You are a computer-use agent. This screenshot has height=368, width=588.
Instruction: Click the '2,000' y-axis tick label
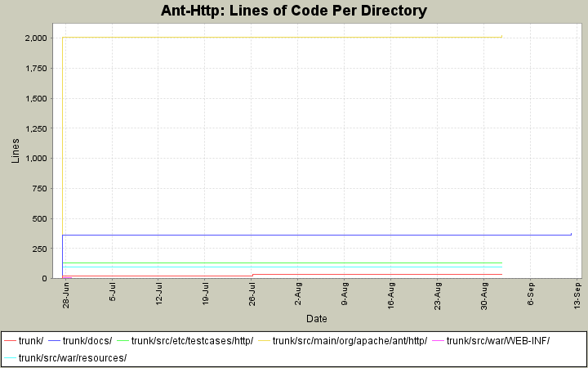click(36, 38)
